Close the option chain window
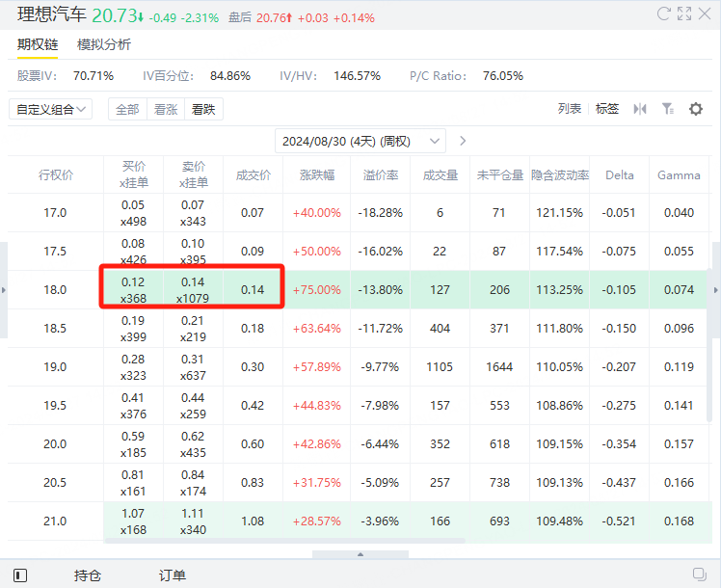The width and height of the screenshot is (721, 588). click(x=705, y=13)
